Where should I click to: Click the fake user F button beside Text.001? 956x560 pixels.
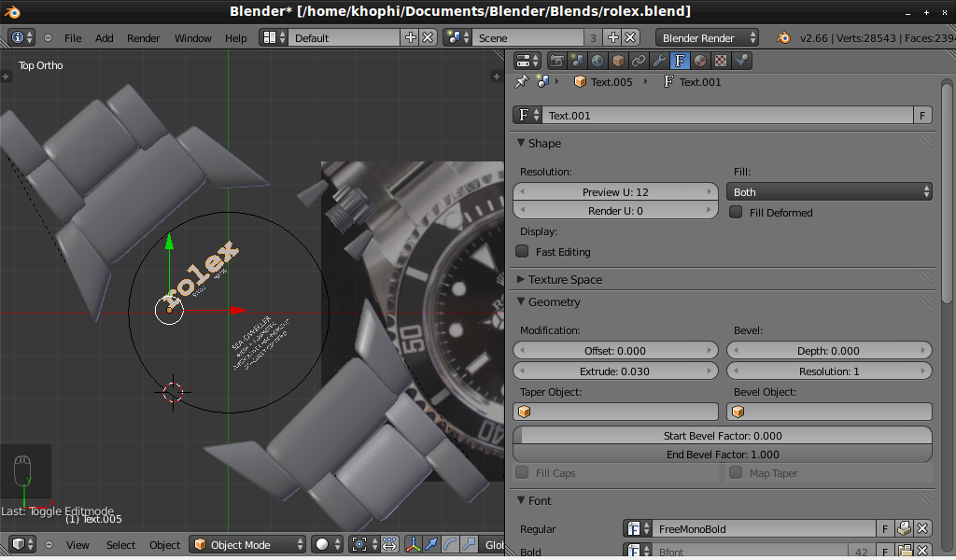pyautogui.click(x=922, y=116)
